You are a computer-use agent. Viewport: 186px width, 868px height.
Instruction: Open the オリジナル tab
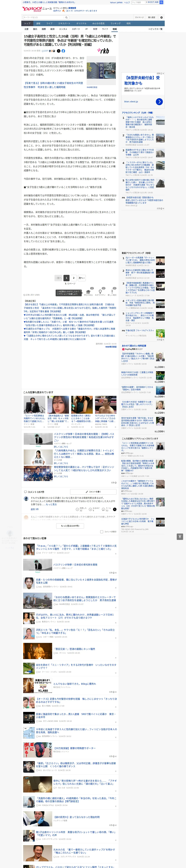tap(81, 24)
